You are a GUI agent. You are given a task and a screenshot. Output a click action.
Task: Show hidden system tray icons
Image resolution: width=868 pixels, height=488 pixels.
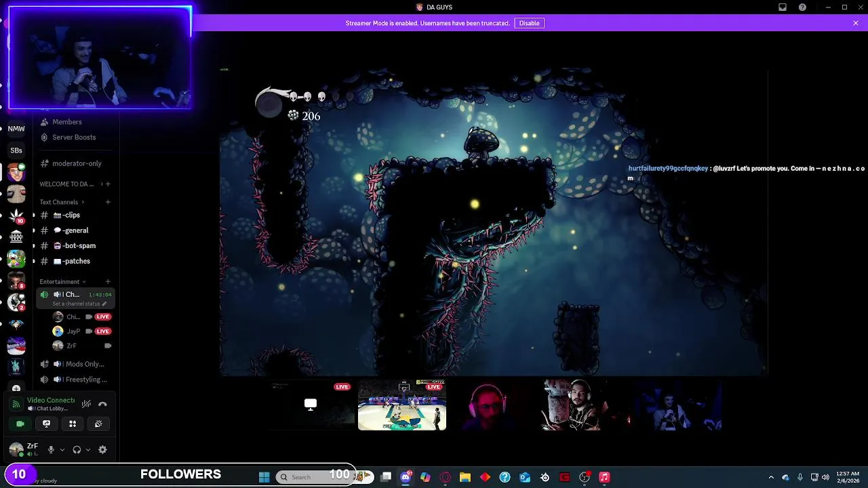pos(771,477)
